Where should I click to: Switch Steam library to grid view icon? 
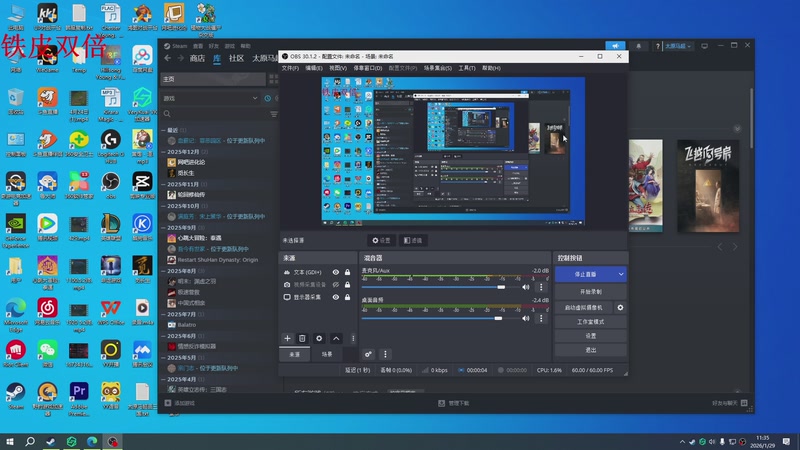point(273,79)
